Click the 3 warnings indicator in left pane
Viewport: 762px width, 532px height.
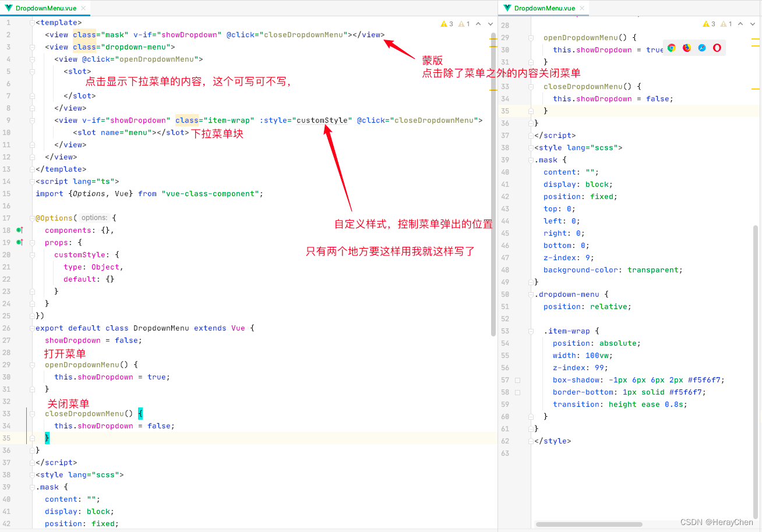click(447, 24)
